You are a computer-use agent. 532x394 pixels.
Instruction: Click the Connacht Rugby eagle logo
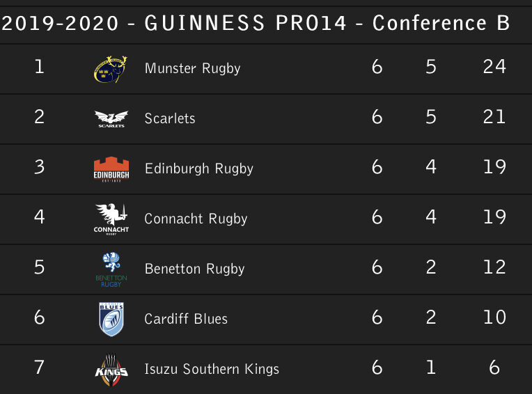coord(111,219)
